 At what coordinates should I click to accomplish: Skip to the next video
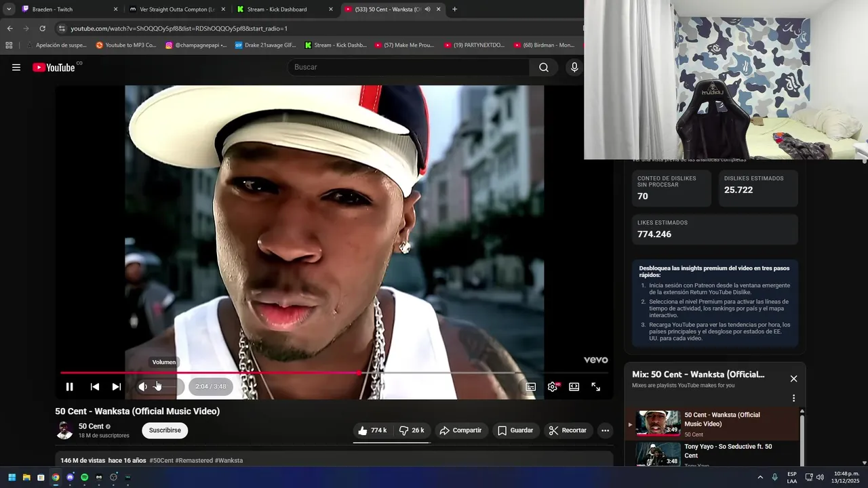click(x=117, y=387)
